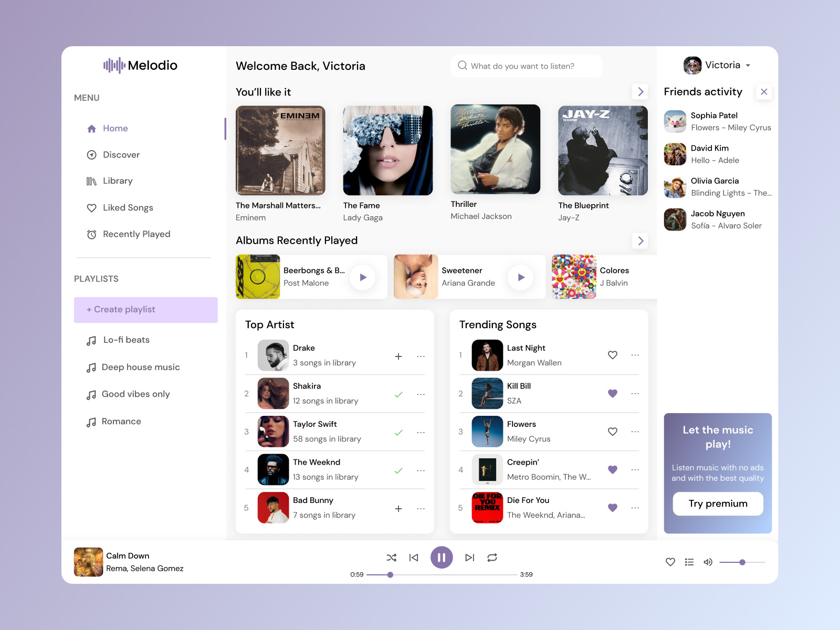Unlike Kill Bill by SZA
The height and width of the screenshot is (630, 840).
tap(612, 393)
